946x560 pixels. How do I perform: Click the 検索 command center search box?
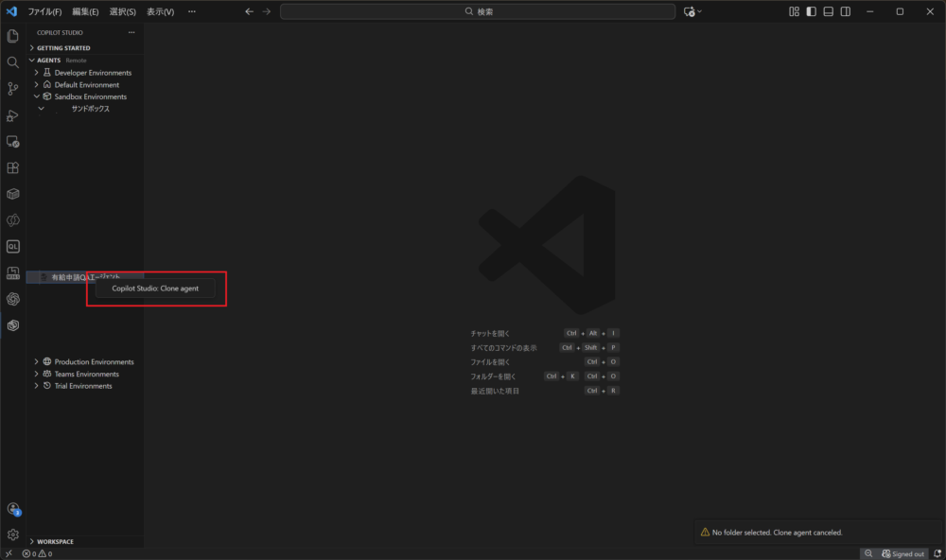(478, 11)
